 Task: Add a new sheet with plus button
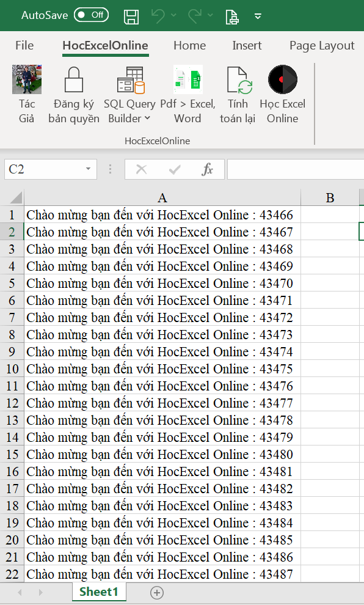click(x=157, y=593)
